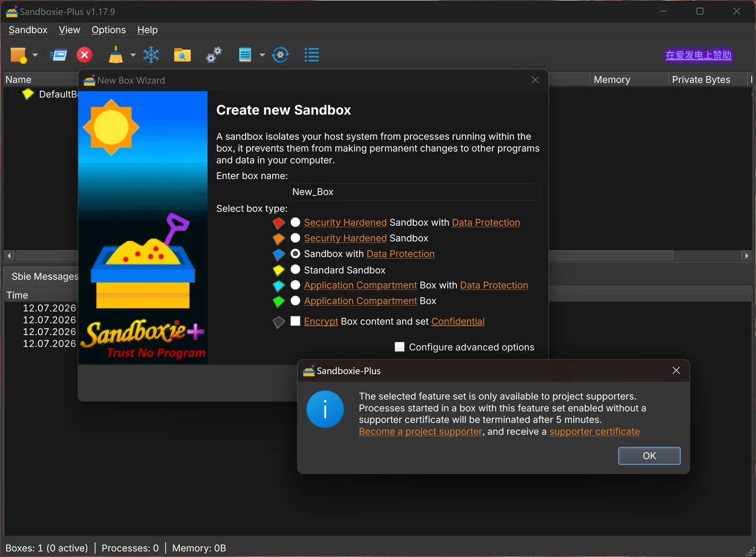756x557 pixels.
Task: Switch to the Sbie Messages tab
Action: pos(44,277)
